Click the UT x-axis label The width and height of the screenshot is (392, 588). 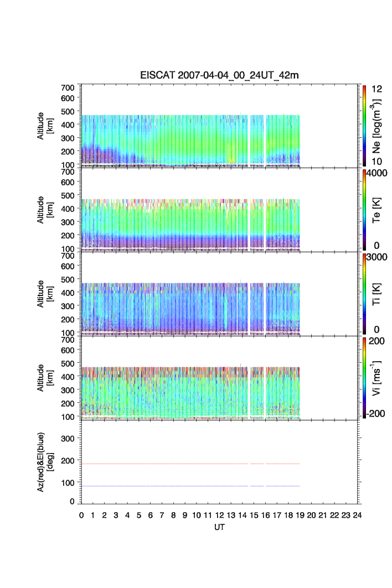[219, 527]
